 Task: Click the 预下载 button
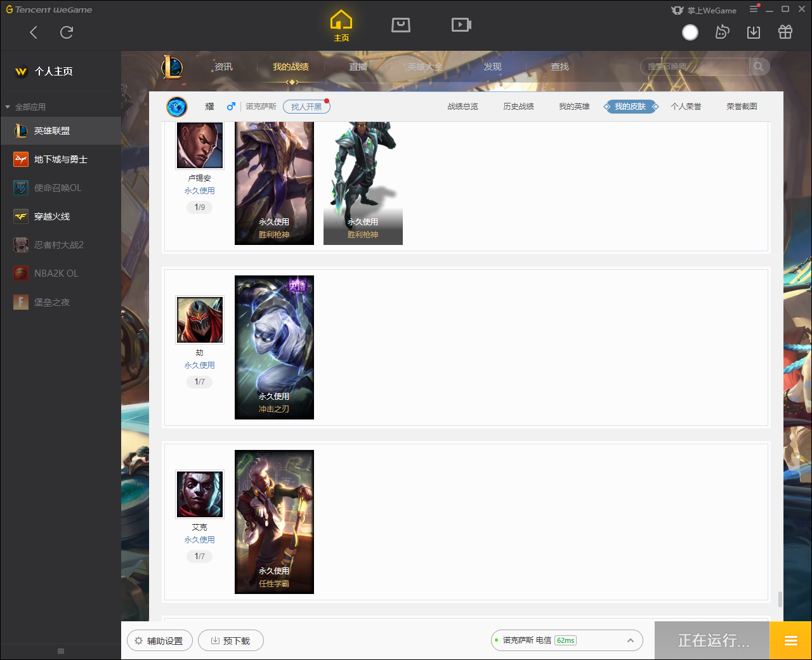coord(231,640)
